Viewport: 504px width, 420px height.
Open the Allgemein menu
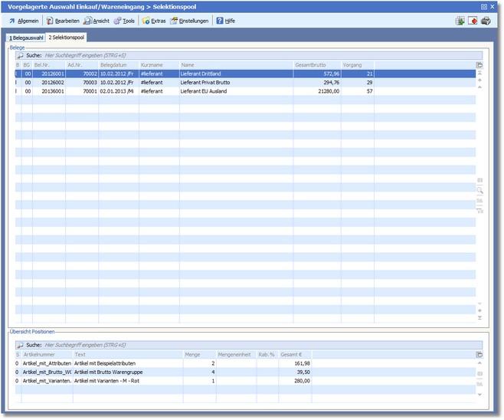point(24,21)
